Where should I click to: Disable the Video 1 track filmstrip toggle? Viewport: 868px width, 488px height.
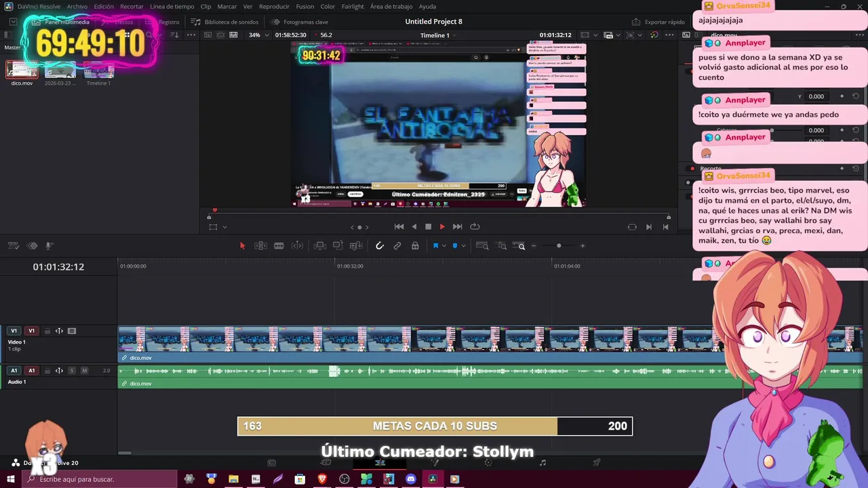72,331
